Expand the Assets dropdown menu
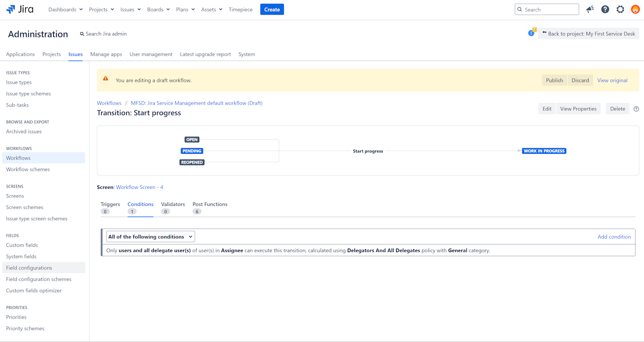The image size is (644, 342). [x=212, y=9]
